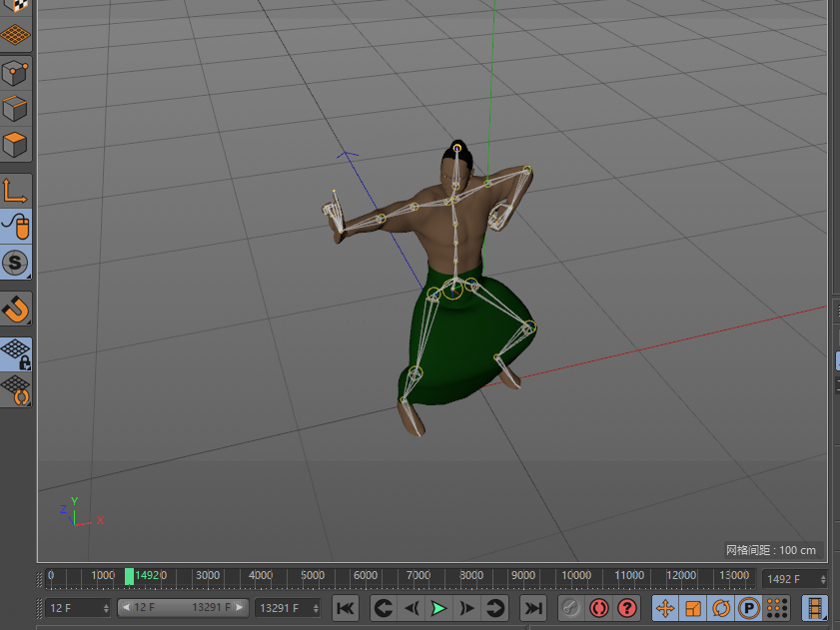Go to the end of animation
Screen dimensions: 840x630
tap(533, 608)
